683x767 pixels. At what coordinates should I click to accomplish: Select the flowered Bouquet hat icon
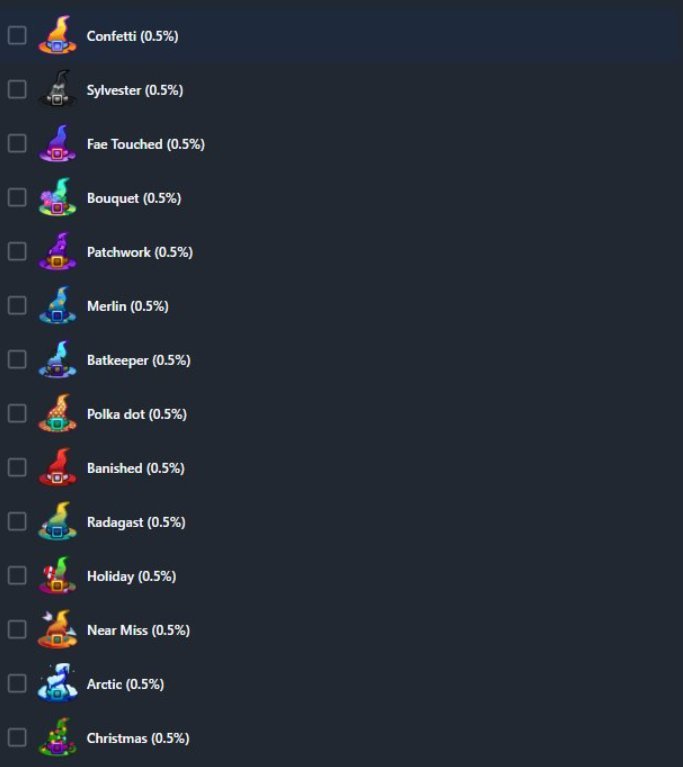[58, 197]
